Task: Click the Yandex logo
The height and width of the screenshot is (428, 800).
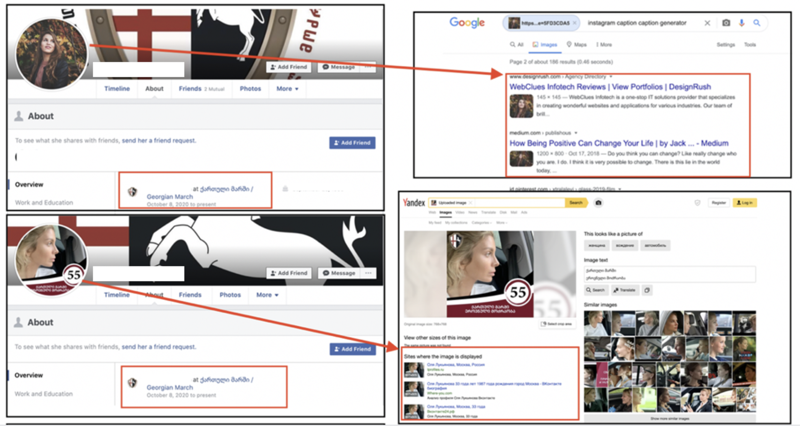Action: 414,203
